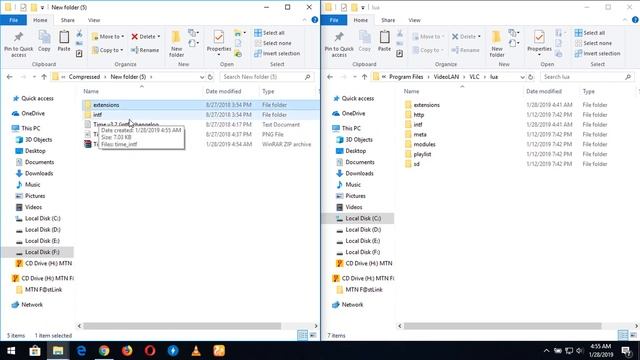Screen dimensions: 640x360
Task: Switch lua window to details view icon
Action: tap(623, 336)
